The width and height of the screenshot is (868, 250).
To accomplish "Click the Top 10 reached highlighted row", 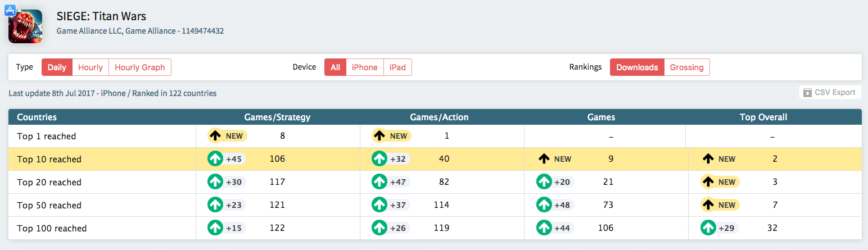I will click(435, 159).
